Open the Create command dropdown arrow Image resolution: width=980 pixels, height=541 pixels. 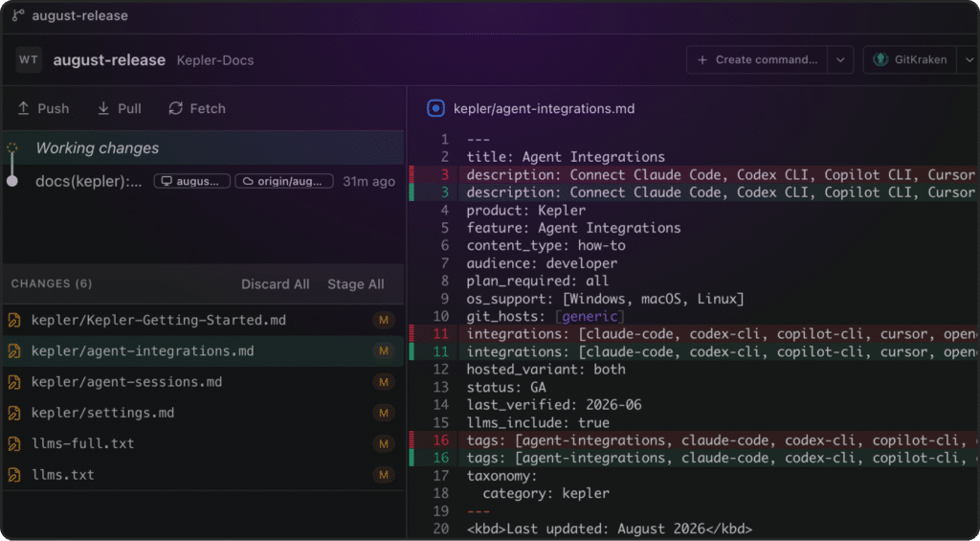point(840,60)
